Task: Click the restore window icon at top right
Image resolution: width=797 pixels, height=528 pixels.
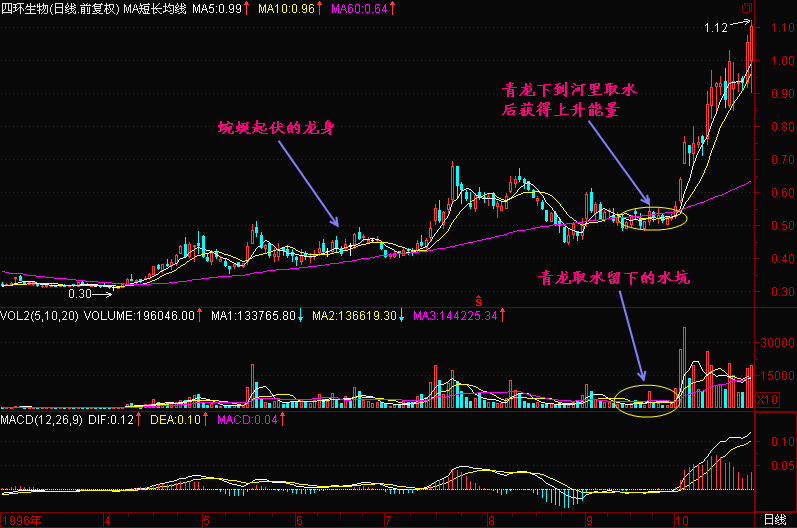Action: (x=744, y=8)
